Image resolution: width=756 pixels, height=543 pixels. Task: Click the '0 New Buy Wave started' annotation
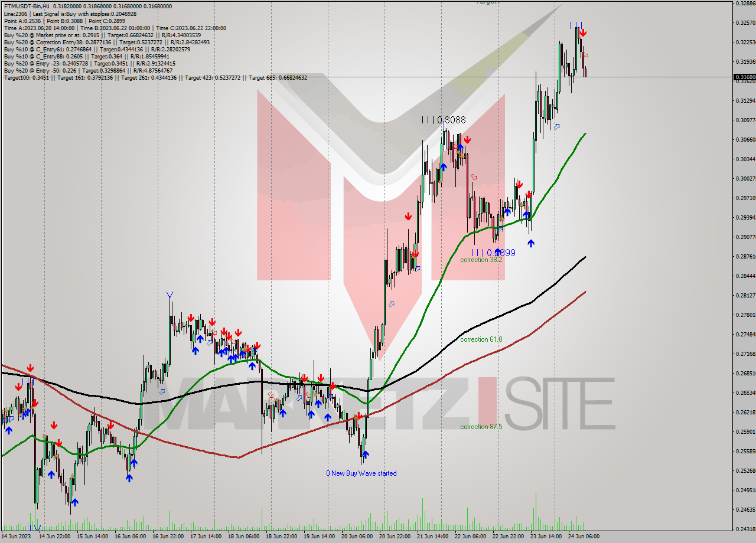(361, 473)
